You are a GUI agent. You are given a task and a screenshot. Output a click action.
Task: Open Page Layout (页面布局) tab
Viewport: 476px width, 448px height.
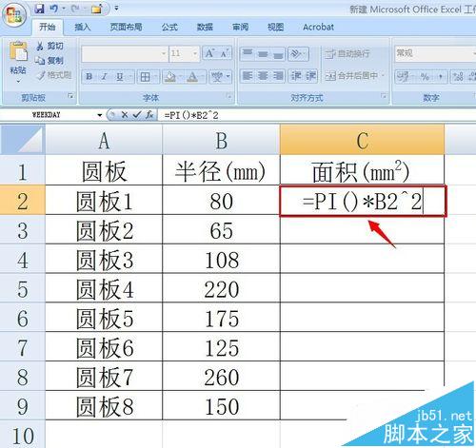[126, 28]
